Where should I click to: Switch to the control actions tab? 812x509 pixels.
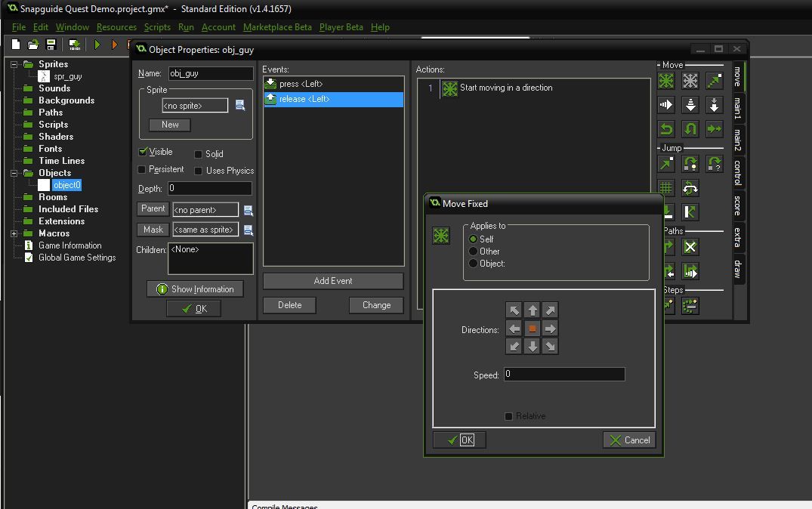click(737, 172)
